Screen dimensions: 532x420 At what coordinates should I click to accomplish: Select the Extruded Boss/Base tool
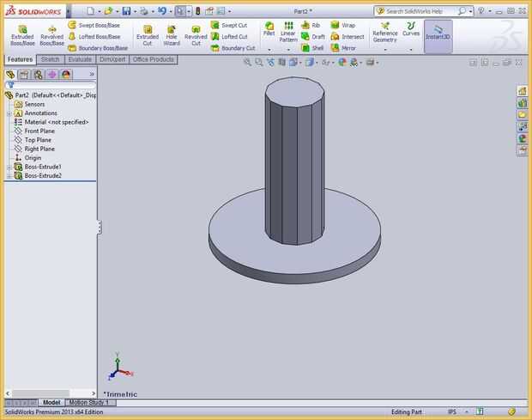point(22,35)
